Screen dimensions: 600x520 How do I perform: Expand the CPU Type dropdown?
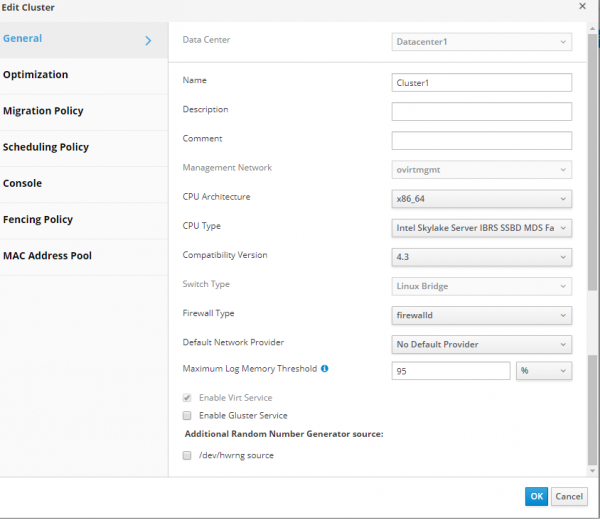coord(481,228)
